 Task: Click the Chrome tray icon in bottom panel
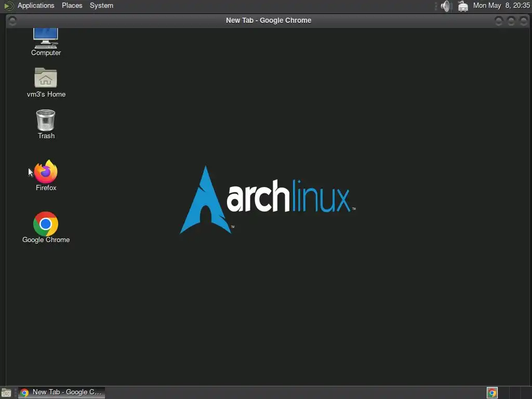tap(492, 393)
